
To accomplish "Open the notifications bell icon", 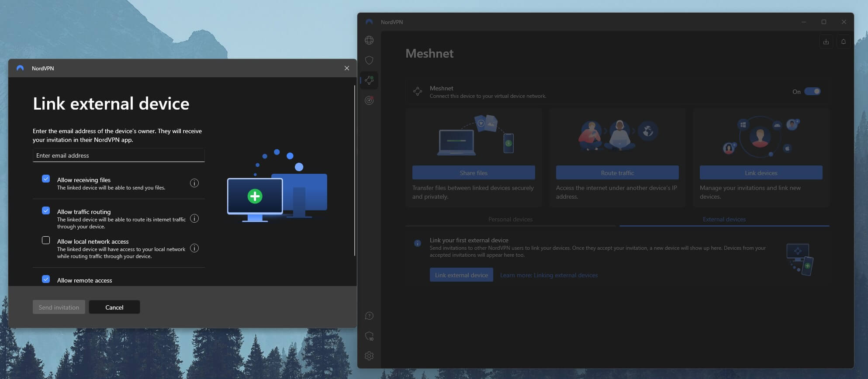I will [x=844, y=41].
